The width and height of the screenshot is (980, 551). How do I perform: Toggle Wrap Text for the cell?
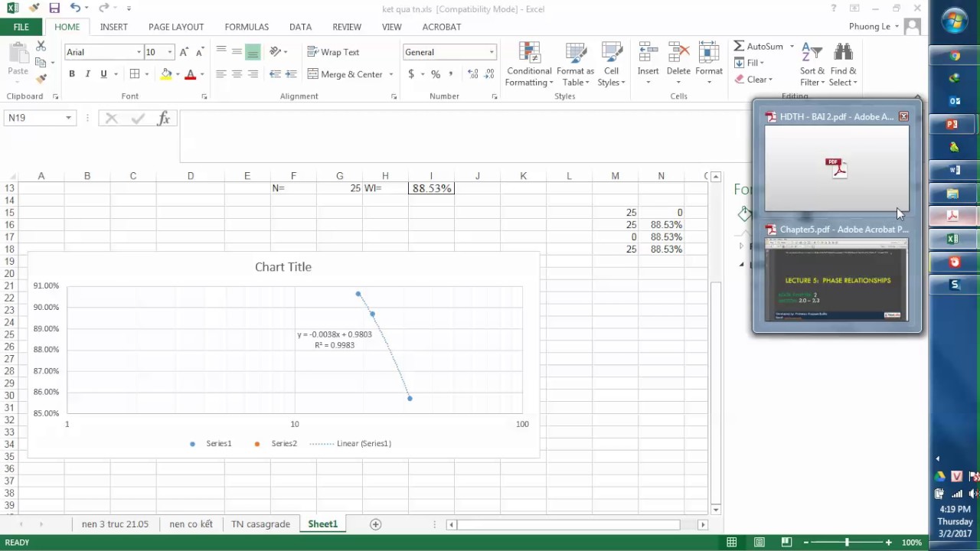coord(333,52)
